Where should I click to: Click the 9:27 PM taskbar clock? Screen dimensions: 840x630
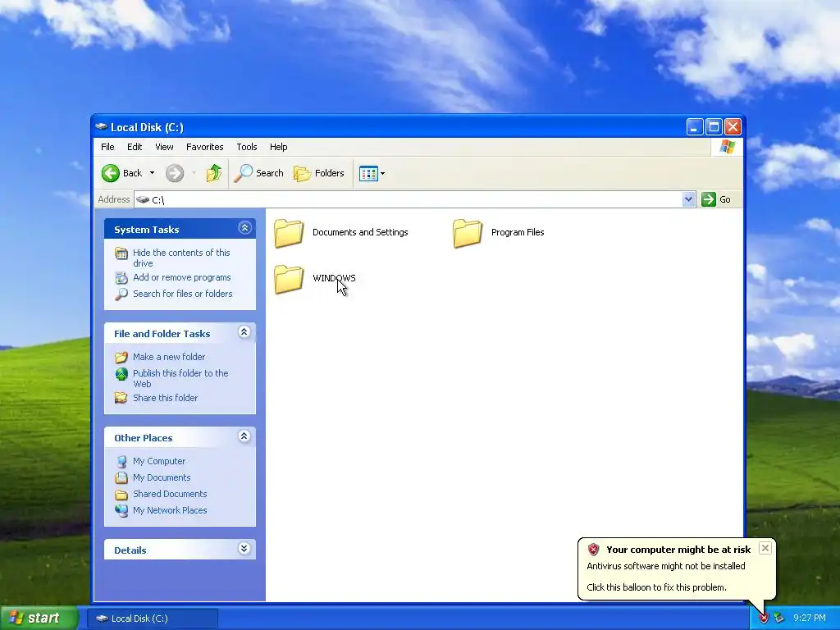pyautogui.click(x=810, y=619)
